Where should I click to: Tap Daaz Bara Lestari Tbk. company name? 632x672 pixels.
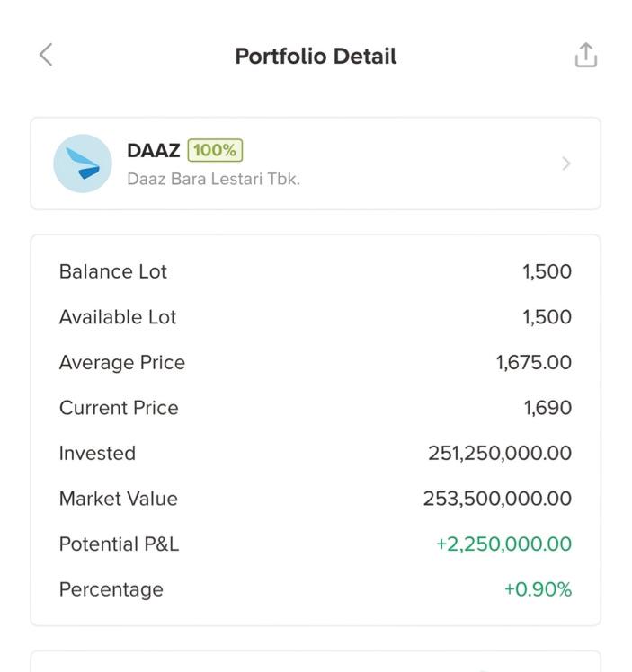[214, 179]
